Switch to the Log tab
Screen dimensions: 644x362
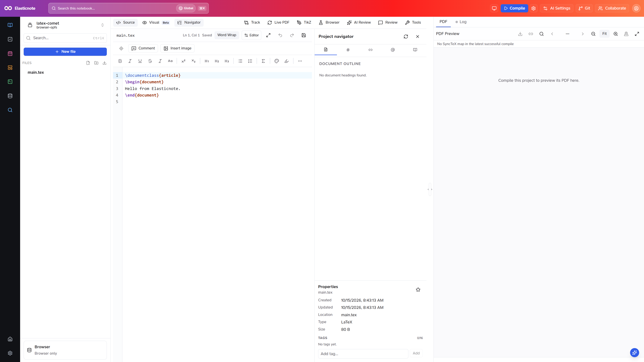461,22
